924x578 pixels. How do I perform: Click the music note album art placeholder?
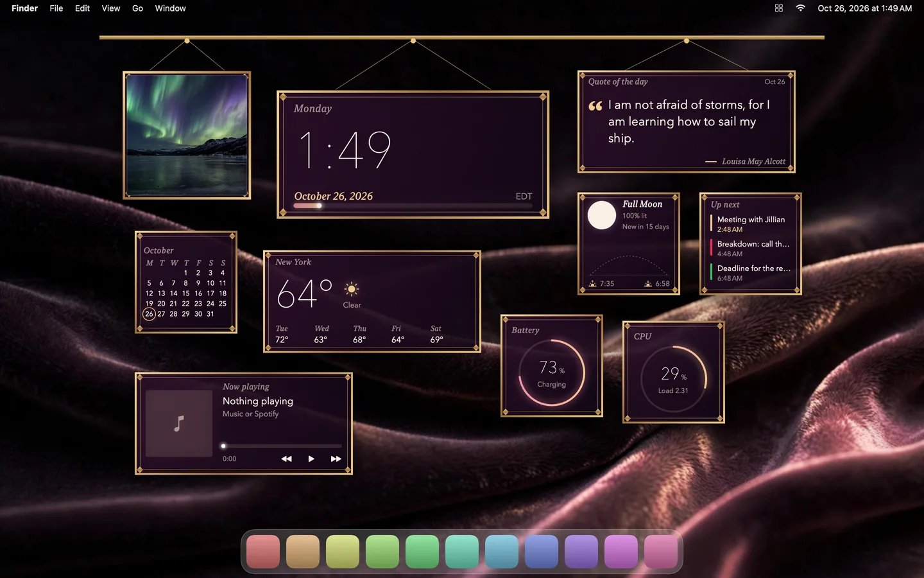(179, 423)
